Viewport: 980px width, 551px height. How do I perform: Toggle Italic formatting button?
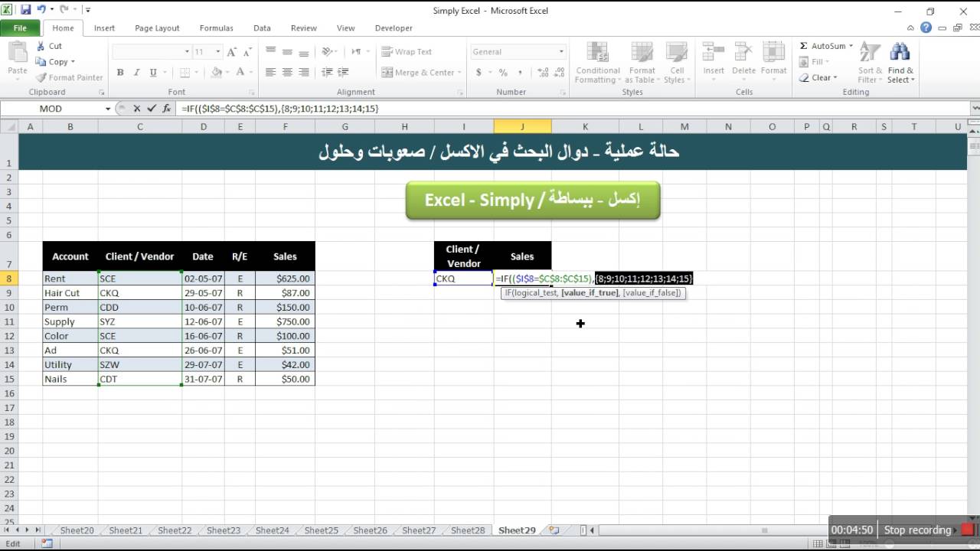point(137,73)
